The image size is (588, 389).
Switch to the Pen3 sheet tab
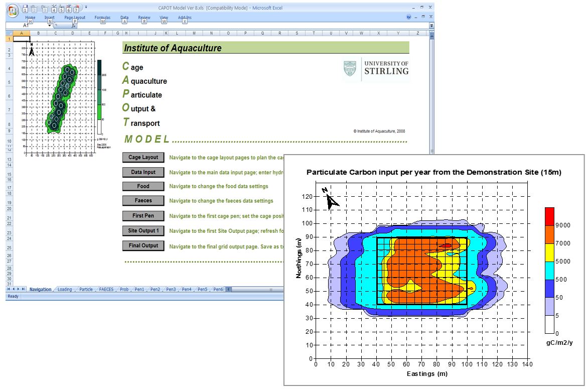[171, 289]
